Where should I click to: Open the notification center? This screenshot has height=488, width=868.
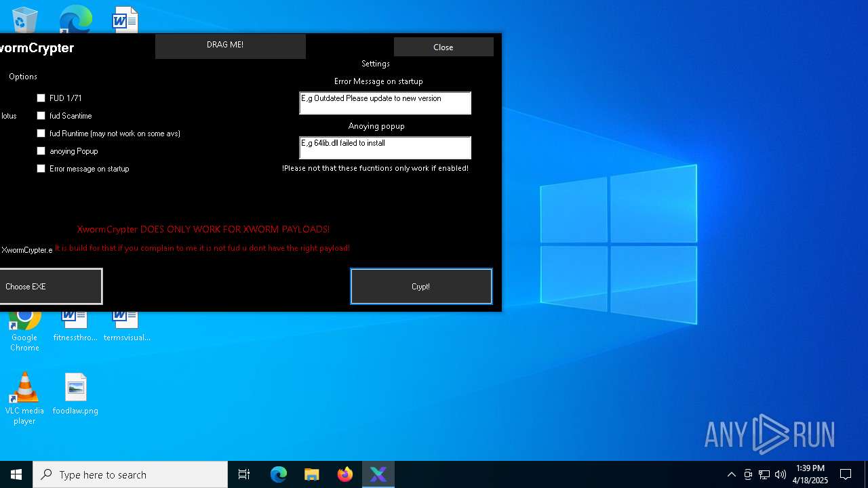[846, 474]
